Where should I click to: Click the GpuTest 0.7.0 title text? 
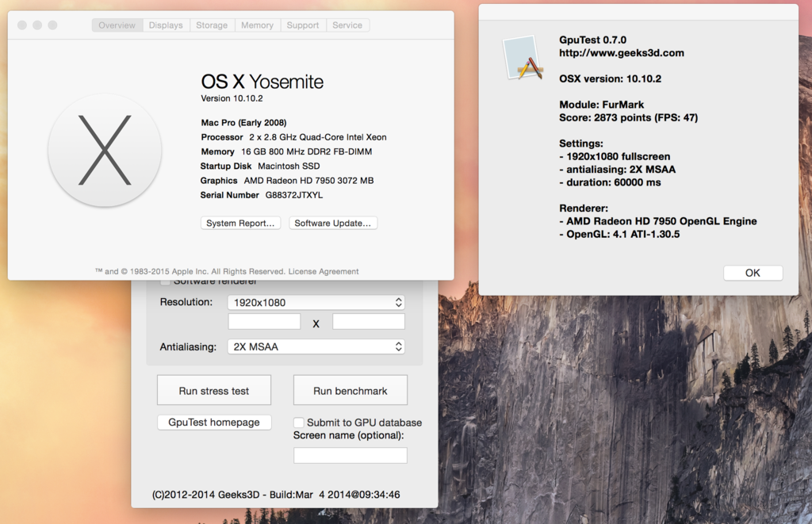coord(592,40)
